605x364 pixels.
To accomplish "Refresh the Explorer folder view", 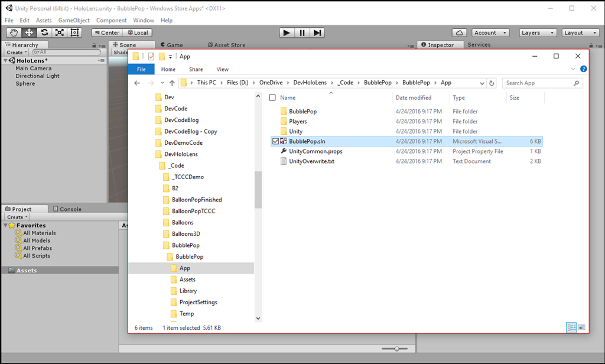I will click(492, 83).
